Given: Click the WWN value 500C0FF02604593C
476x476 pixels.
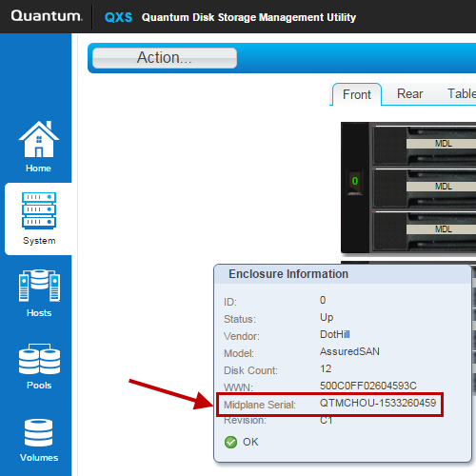Looking at the screenshot, I should click(x=368, y=386).
